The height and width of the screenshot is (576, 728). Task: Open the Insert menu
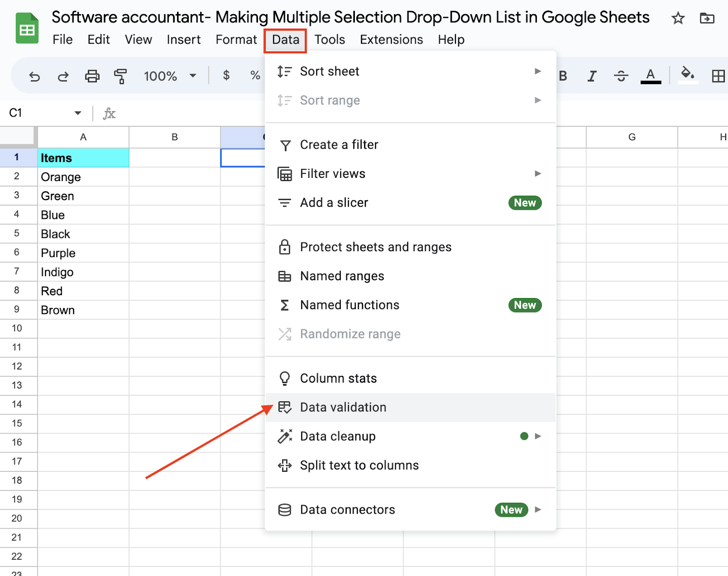click(x=183, y=40)
